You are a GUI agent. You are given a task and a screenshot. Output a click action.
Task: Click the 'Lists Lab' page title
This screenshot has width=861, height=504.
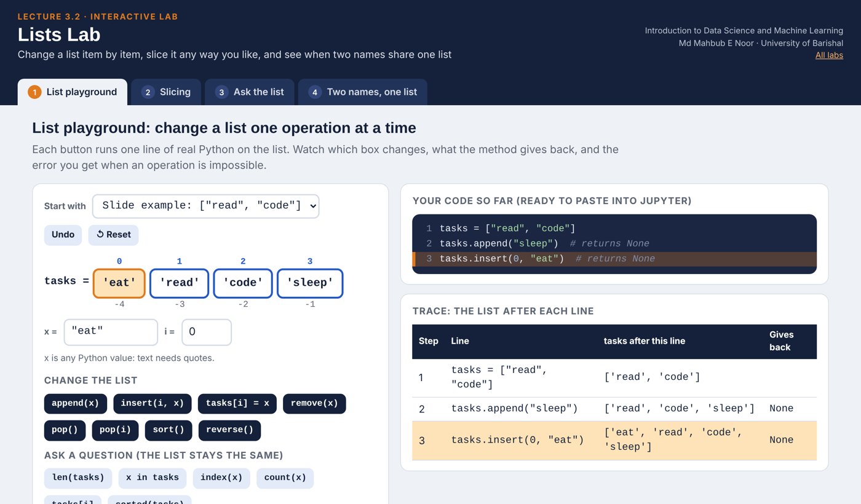click(59, 34)
